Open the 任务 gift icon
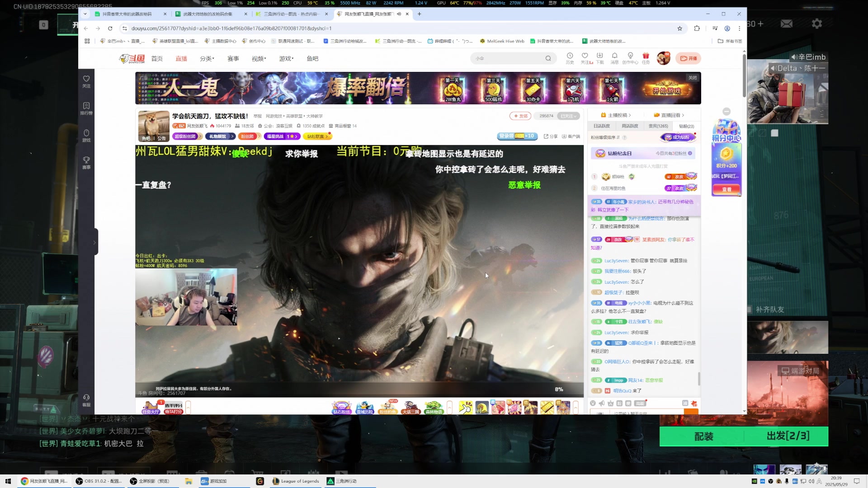 coord(646,58)
